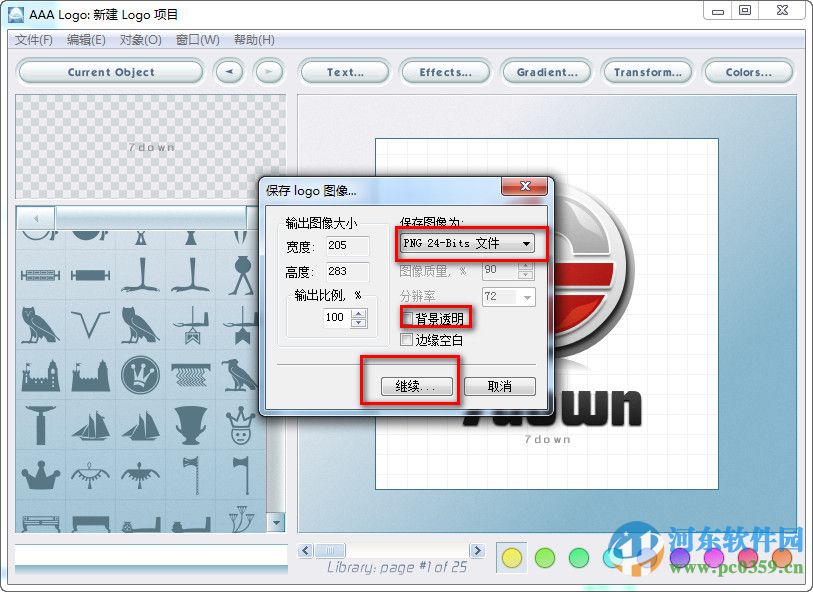813x592 pixels.
Task: Open the Gradient... panel
Action: click(546, 72)
